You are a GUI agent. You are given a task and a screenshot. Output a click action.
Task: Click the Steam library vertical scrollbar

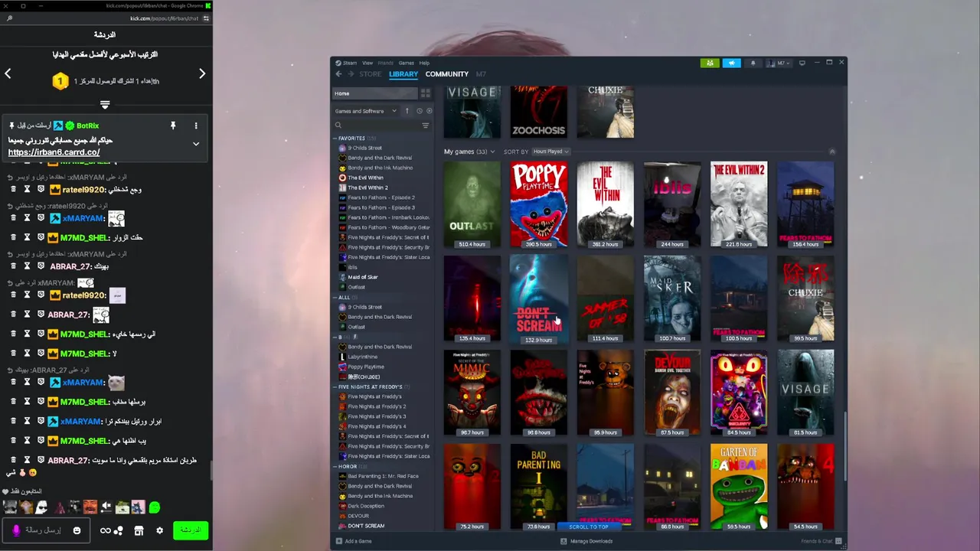(845, 446)
